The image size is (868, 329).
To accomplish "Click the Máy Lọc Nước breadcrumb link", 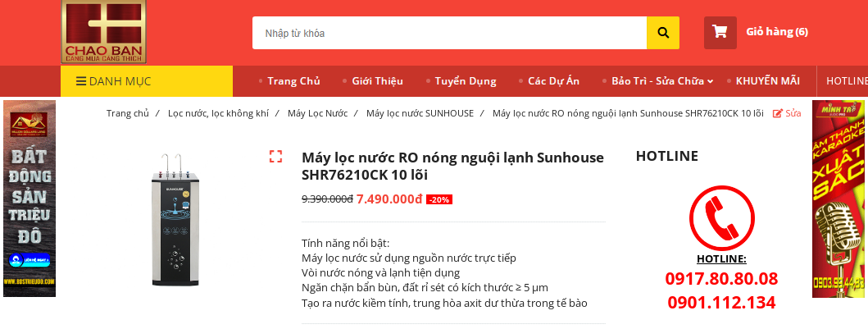I will click(317, 113).
